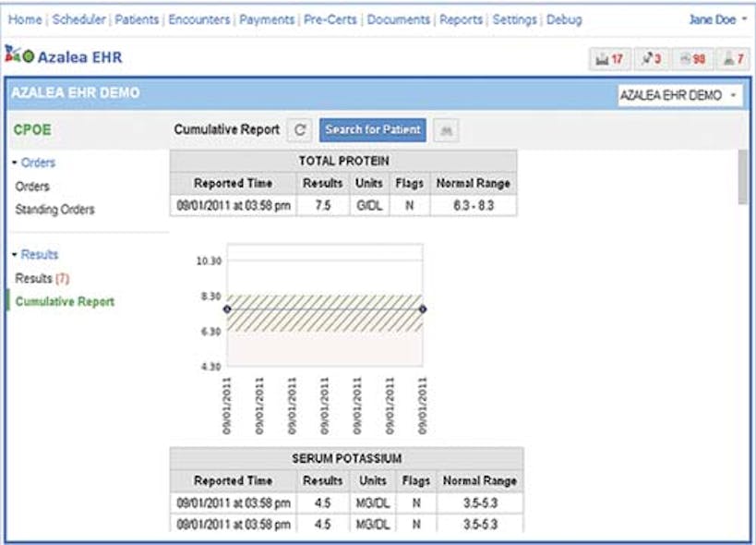Click Reported Time header in Total Protein table

pyautogui.click(x=234, y=183)
